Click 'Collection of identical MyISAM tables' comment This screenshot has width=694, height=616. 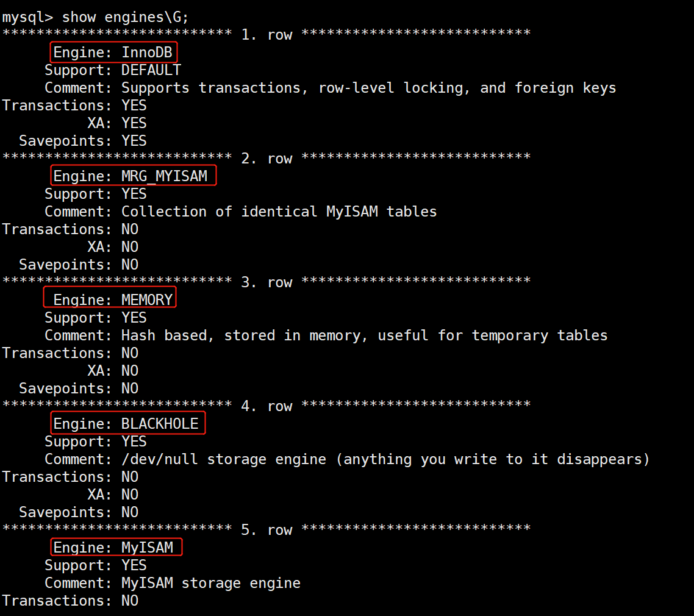coord(279,212)
